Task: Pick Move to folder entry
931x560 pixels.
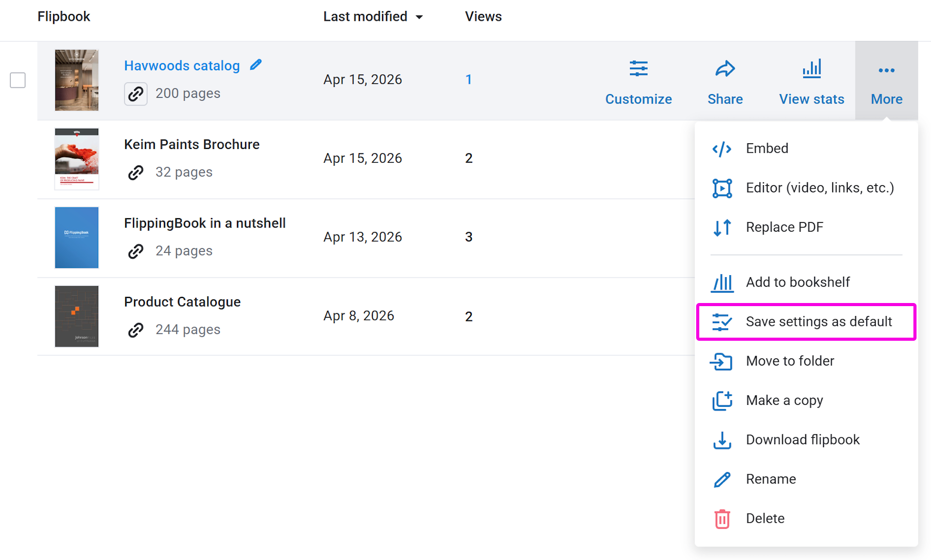Action: click(x=790, y=361)
